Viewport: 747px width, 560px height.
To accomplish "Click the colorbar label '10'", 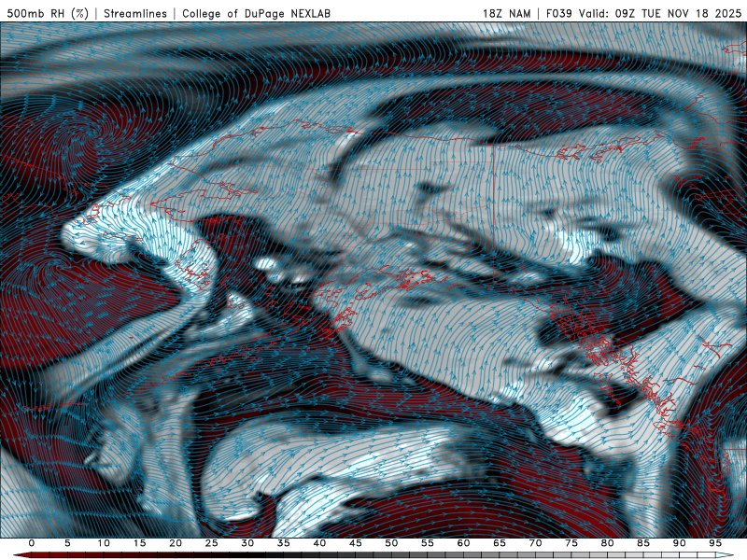I will (x=104, y=543).
